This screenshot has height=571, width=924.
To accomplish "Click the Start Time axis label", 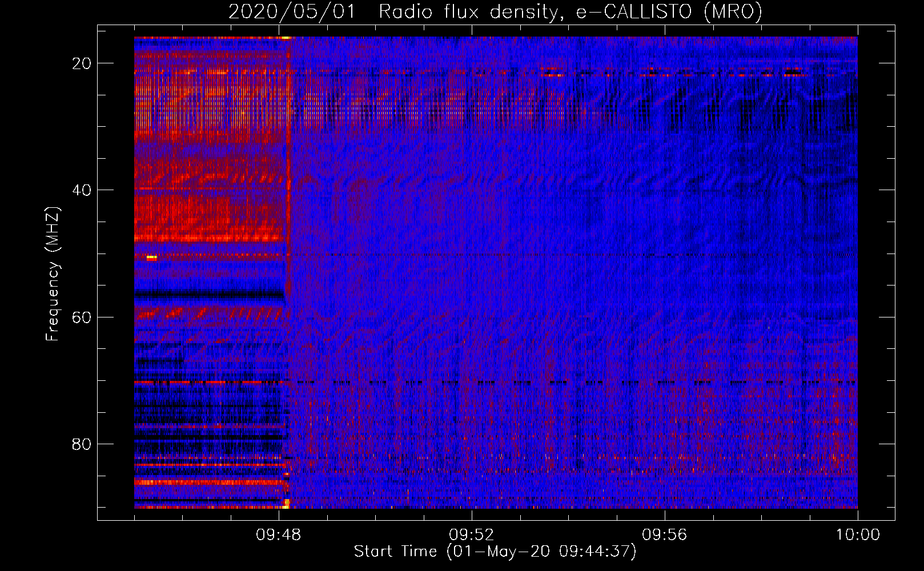I will point(495,552).
